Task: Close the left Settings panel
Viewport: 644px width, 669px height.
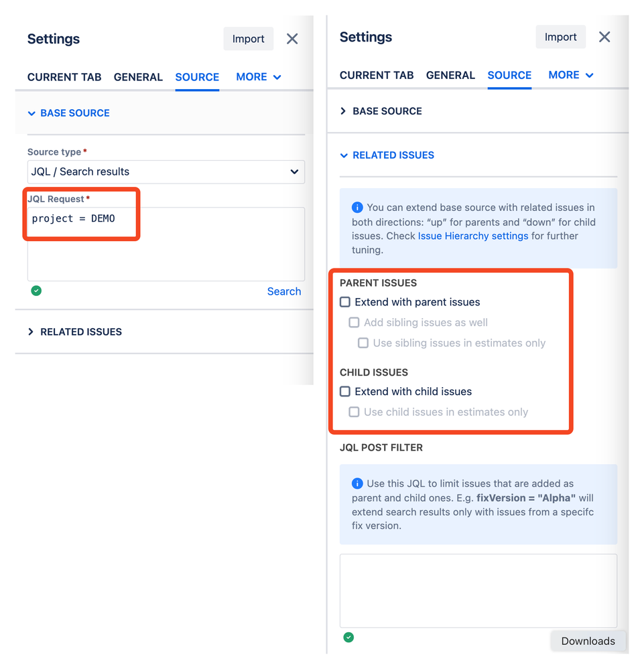Action: [x=292, y=39]
